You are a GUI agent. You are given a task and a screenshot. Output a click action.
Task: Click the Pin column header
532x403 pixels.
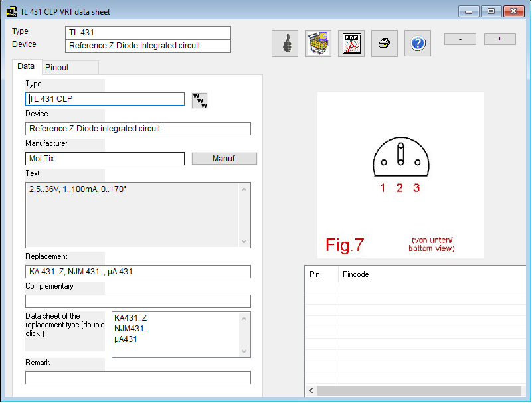[321, 274]
